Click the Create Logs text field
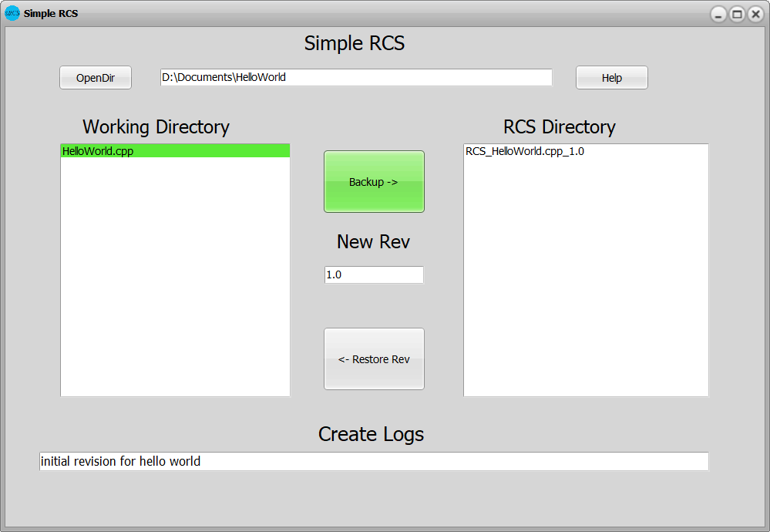 click(374, 461)
